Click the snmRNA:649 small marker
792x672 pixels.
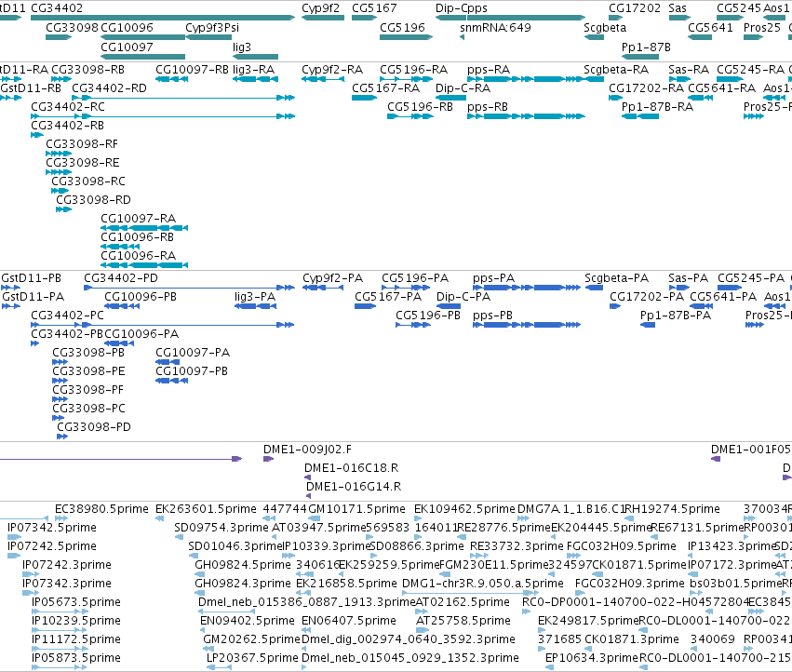(463, 37)
